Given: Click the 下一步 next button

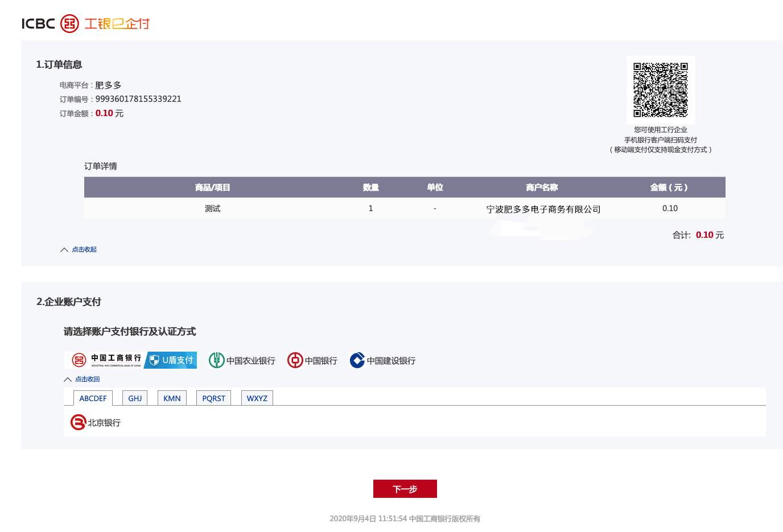Looking at the screenshot, I should [x=405, y=489].
